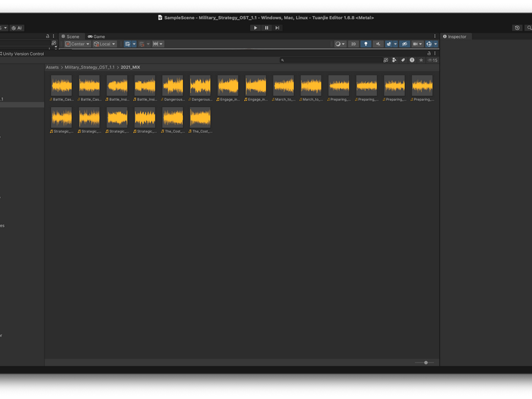Open Project panel more options menu

point(435,53)
